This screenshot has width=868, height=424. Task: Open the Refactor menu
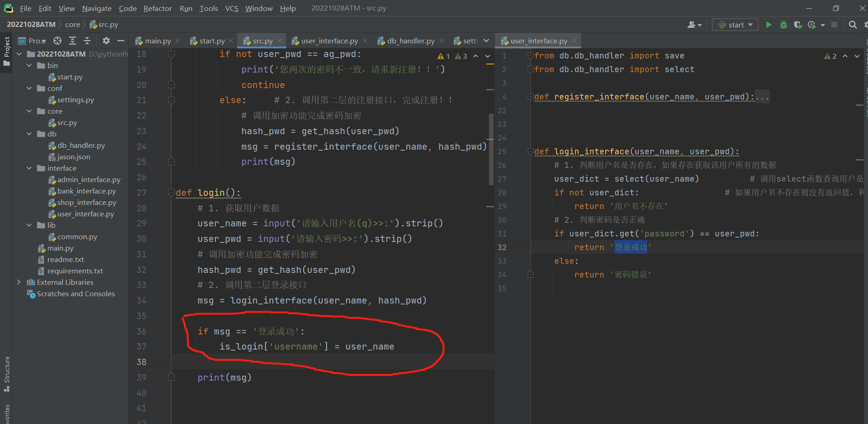click(157, 8)
